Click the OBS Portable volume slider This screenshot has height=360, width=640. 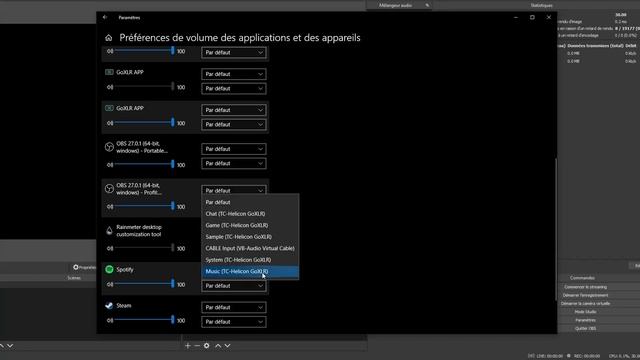coord(144,164)
